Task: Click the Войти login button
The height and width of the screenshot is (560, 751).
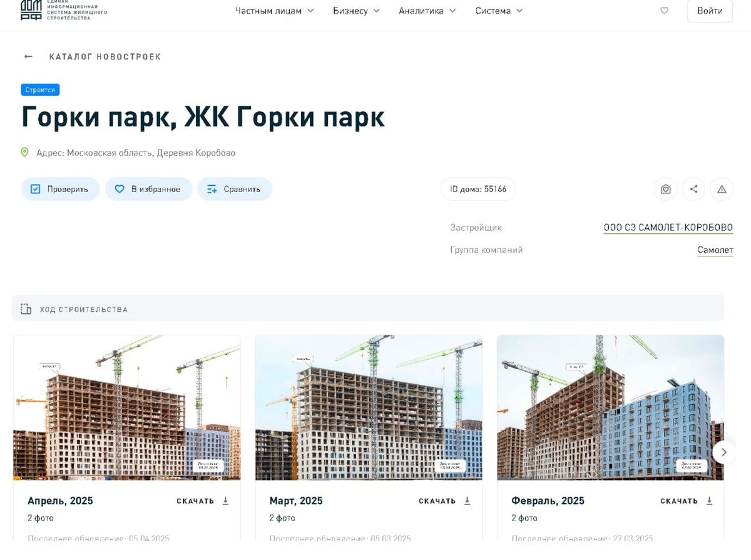Action: (x=710, y=11)
